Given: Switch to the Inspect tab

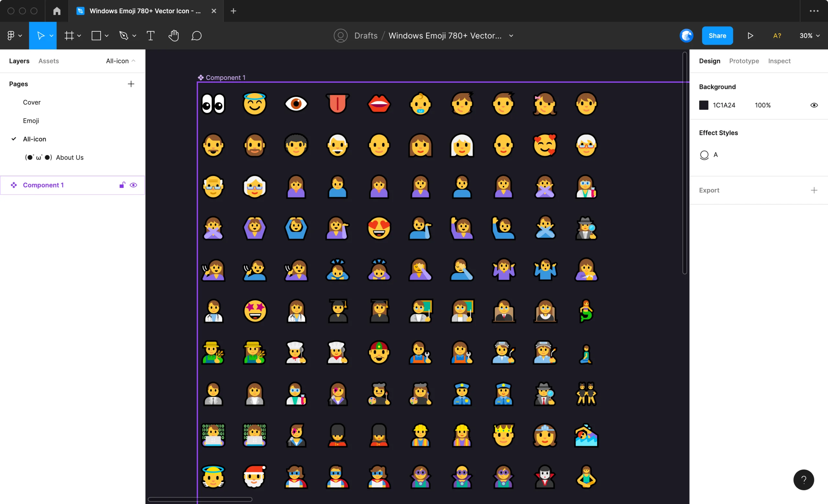Looking at the screenshot, I should tap(779, 61).
